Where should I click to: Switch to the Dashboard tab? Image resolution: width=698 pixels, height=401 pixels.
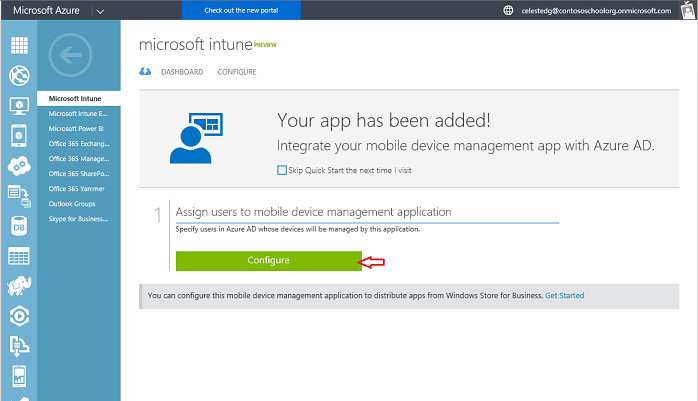point(181,72)
